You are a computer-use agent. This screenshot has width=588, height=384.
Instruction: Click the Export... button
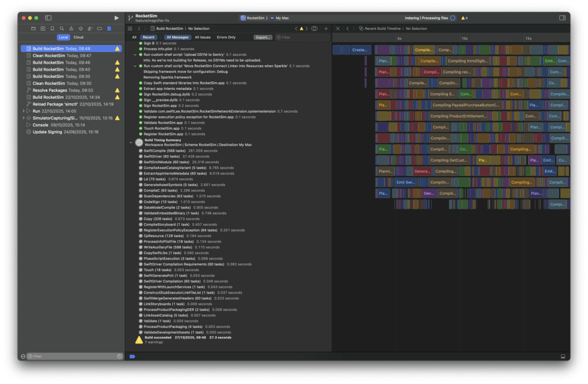(262, 37)
